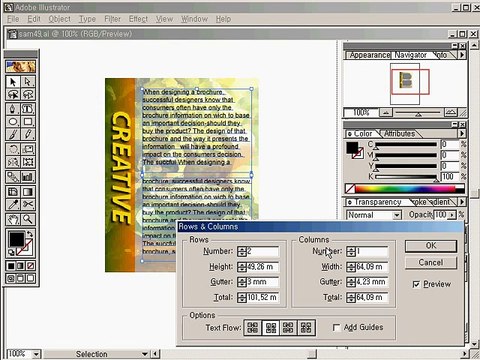The height and width of the screenshot is (360, 480).
Task: Click the Columns Width input field
Action: click(371, 267)
